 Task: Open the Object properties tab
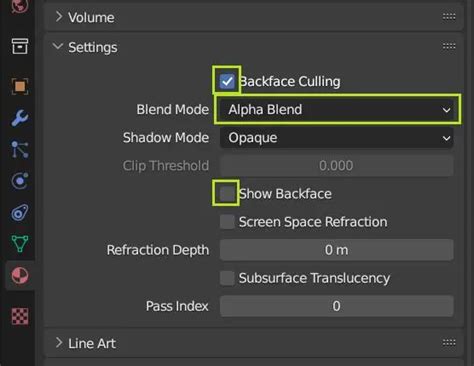20,86
